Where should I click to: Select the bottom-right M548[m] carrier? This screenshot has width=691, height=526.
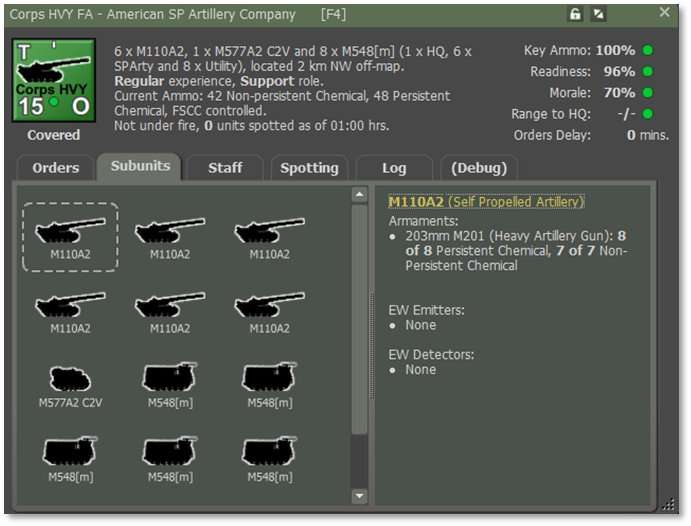[x=269, y=457]
